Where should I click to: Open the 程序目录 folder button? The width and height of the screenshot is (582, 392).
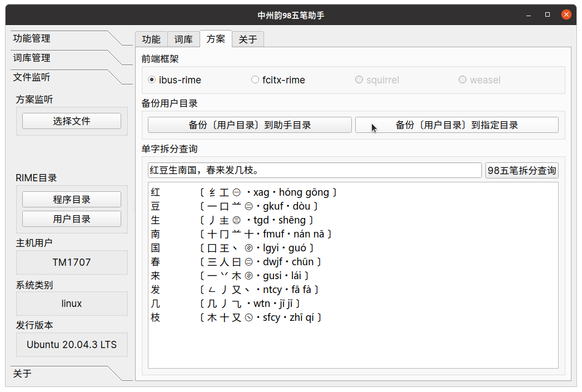(72, 200)
